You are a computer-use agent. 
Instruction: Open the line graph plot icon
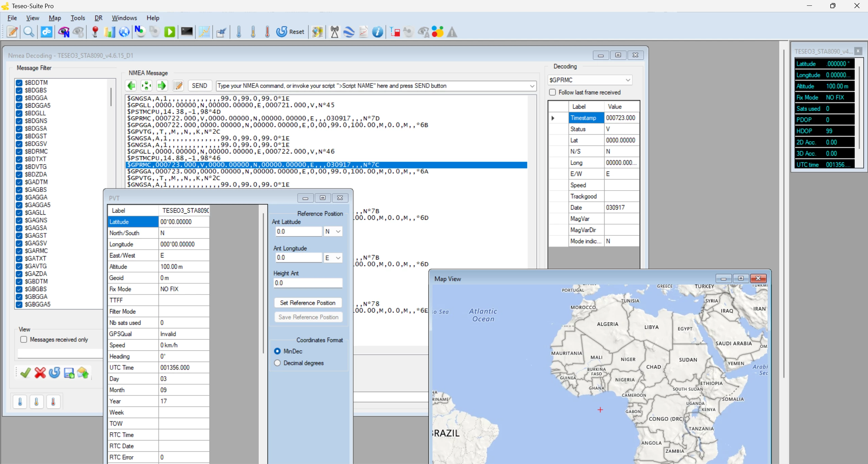pos(204,32)
